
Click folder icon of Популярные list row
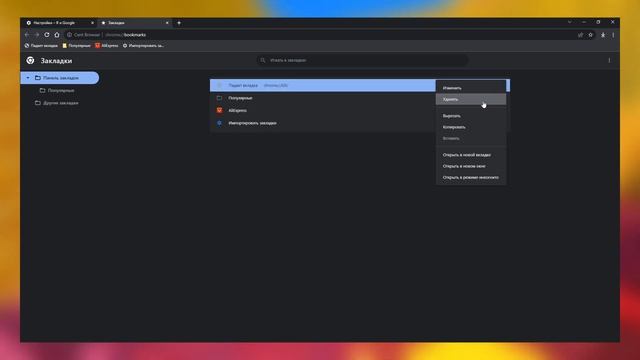[x=220, y=98]
